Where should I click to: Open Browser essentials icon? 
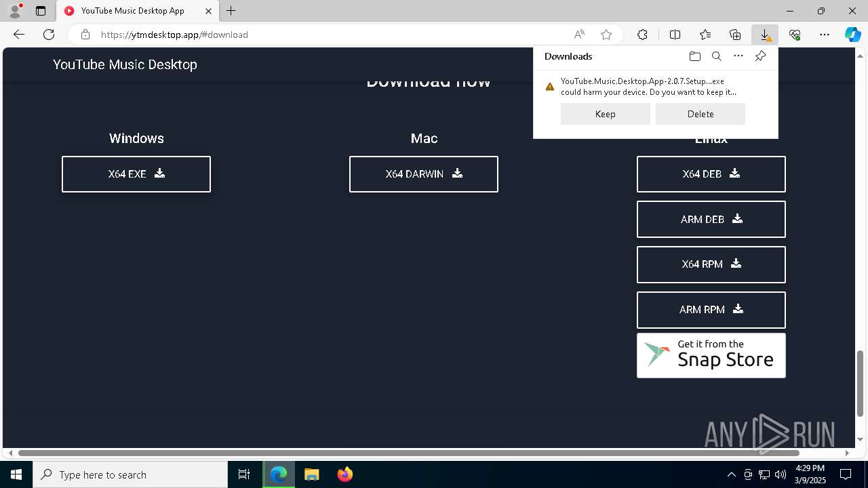coord(795,35)
